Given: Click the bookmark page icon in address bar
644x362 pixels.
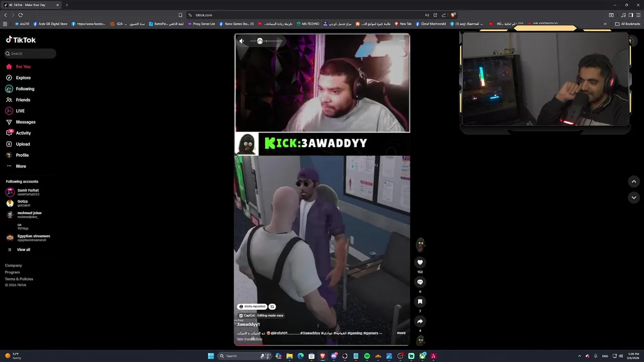Looking at the screenshot, I should pos(181,15).
